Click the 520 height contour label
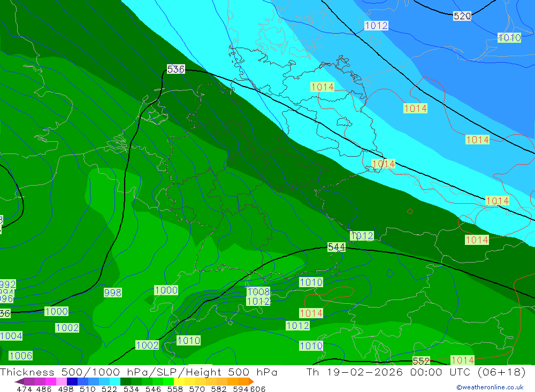Screen dimensions: 535x392 462,16
